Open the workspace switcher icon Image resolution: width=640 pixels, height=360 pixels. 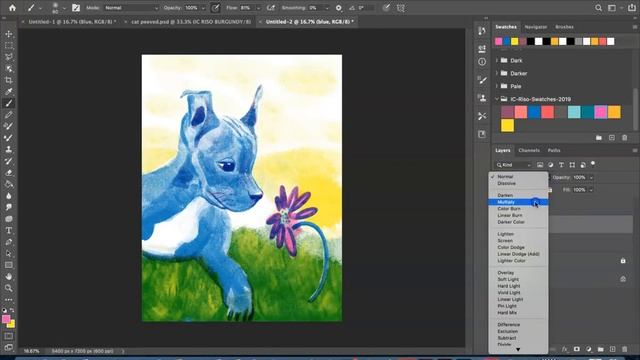[611, 8]
